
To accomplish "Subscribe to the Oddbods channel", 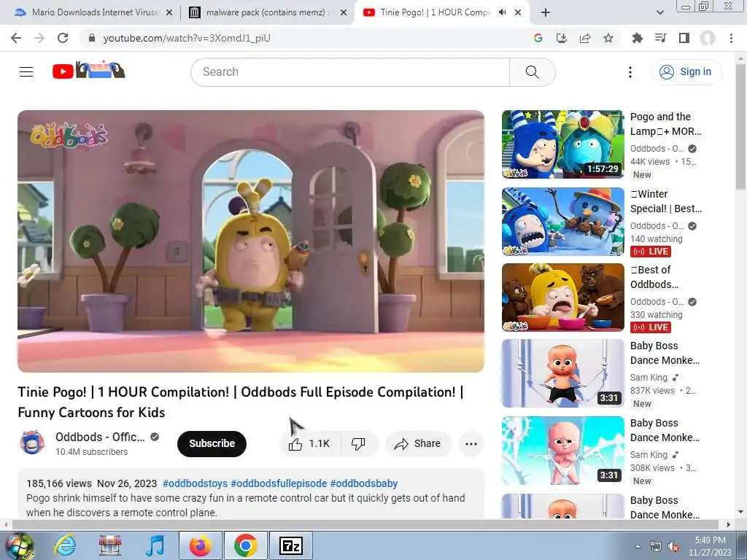I will pos(212,444).
